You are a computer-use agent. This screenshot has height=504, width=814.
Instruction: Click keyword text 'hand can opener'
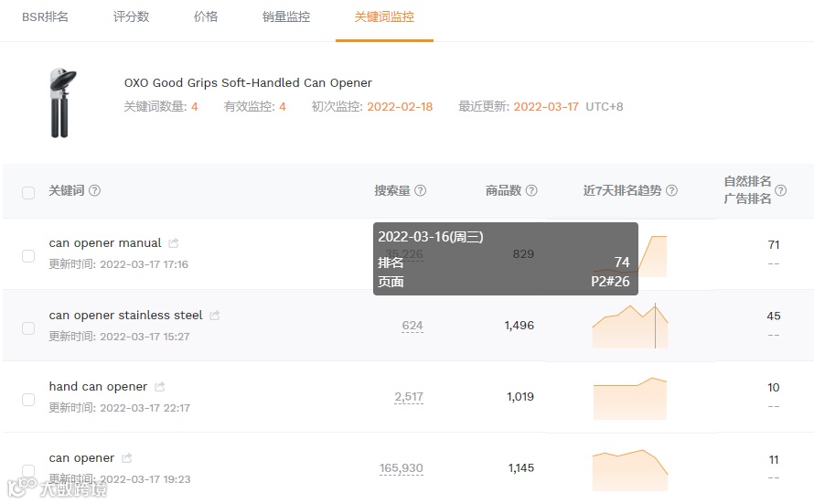pyautogui.click(x=98, y=387)
